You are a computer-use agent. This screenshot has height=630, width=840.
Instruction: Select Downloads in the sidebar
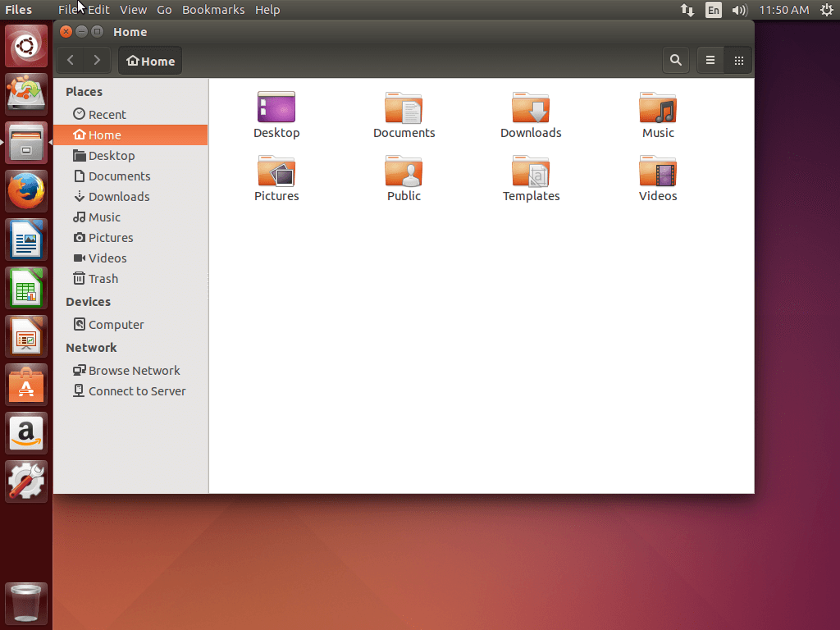(x=130, y=197)
